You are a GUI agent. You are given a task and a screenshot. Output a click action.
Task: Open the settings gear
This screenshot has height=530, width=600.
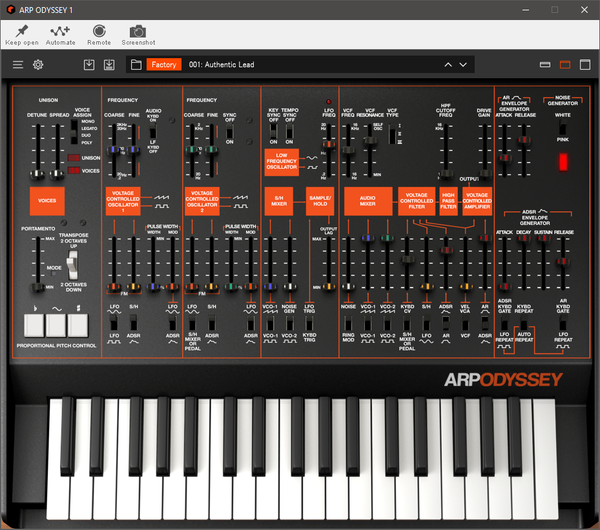point(38,65)
